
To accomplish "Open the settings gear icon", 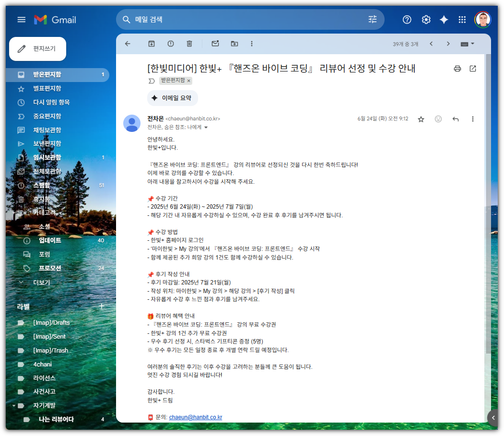I will pyautogui.click(x=426, y=20).
